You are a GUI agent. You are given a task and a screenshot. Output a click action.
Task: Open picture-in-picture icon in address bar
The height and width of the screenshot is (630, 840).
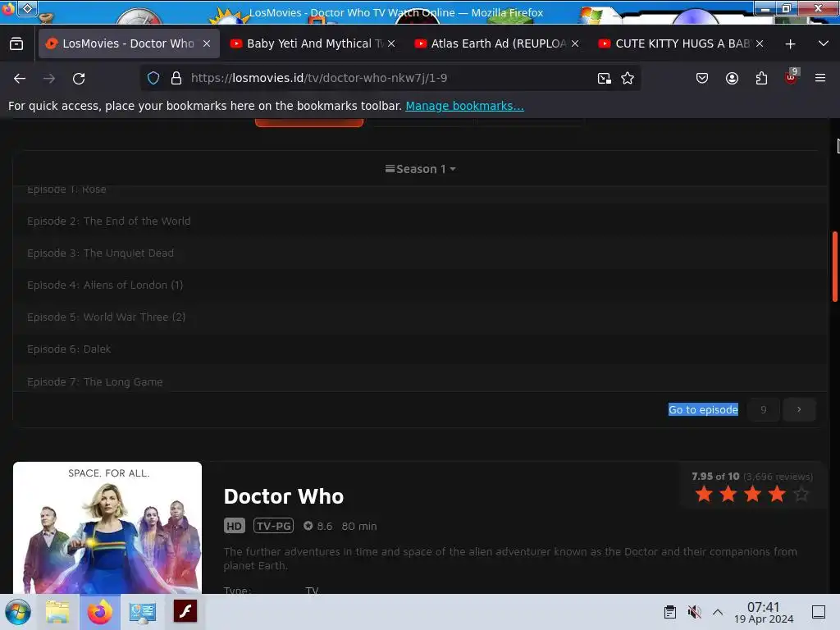[x=605, y=78]
